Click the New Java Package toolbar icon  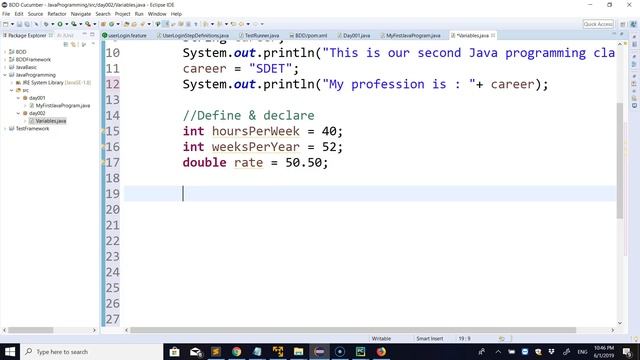103,24
